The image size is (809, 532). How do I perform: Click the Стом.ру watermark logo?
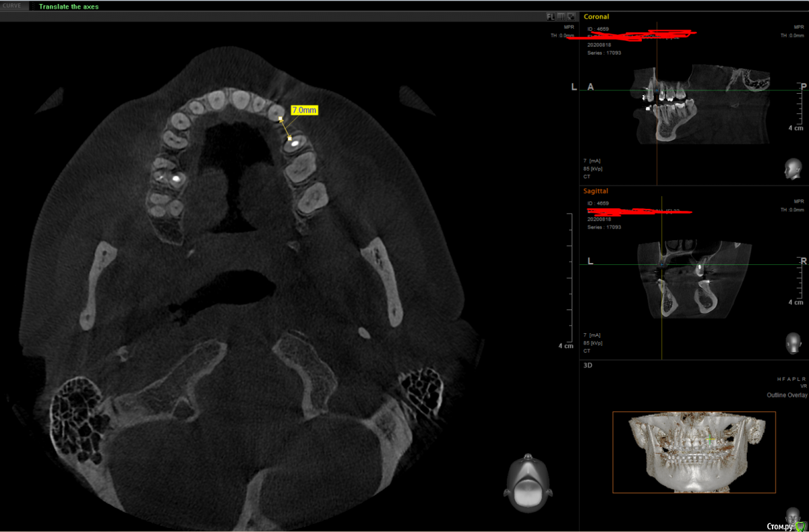tap(787, 525)
